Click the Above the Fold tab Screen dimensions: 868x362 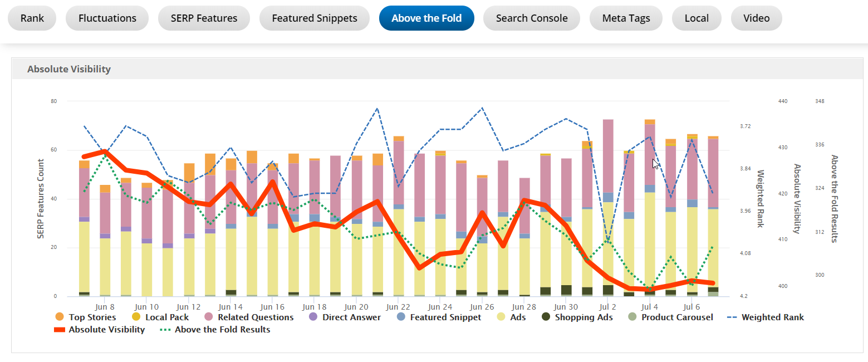[426, 18]
